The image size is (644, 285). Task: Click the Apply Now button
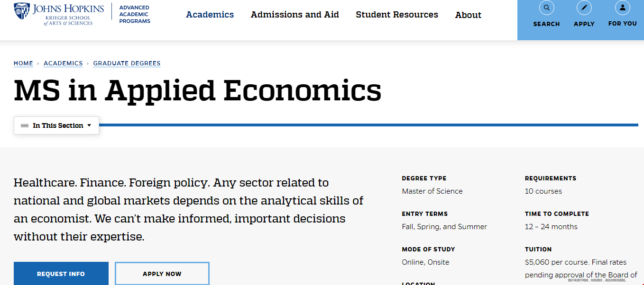tap(162, 274)
